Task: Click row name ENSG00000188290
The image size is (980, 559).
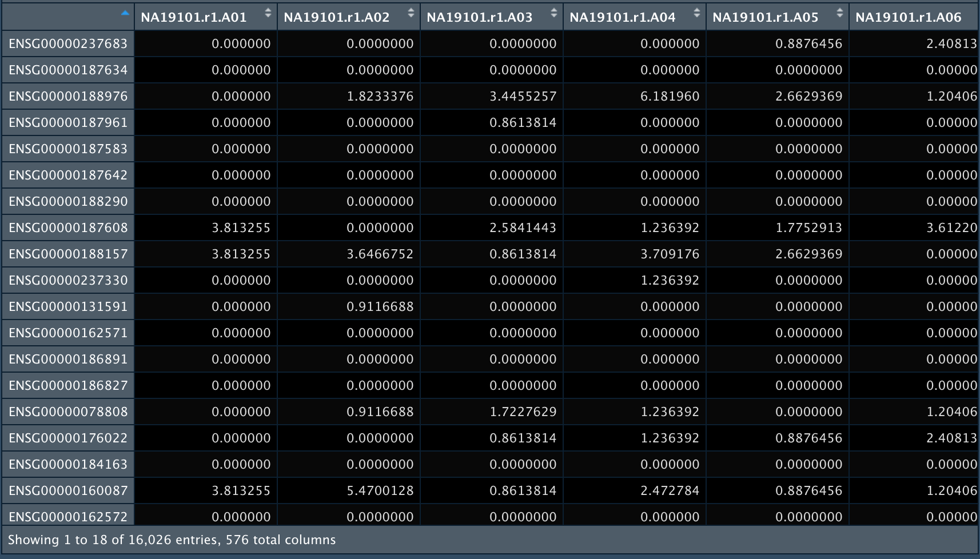Action: point(68,201)
